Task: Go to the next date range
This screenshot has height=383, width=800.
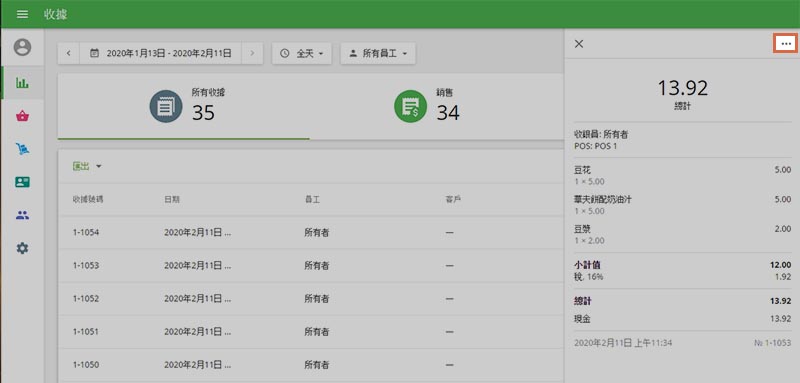Action: tap(252, 53)
